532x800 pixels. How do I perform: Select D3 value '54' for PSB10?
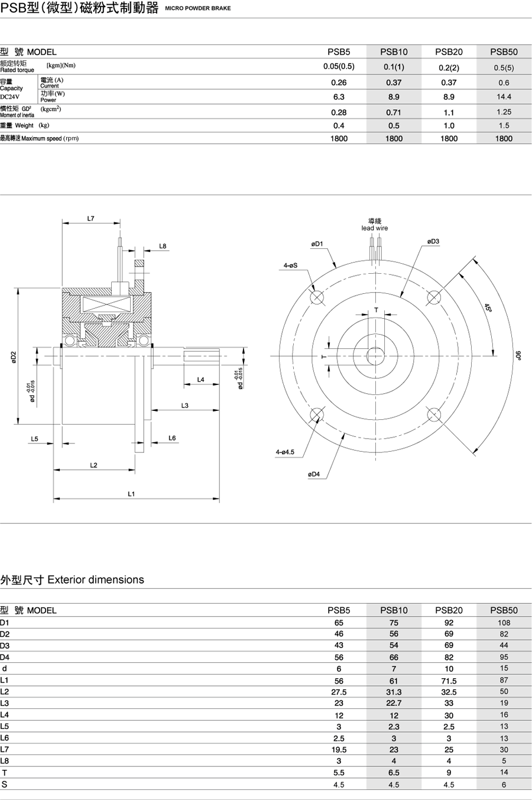(394, 645)
